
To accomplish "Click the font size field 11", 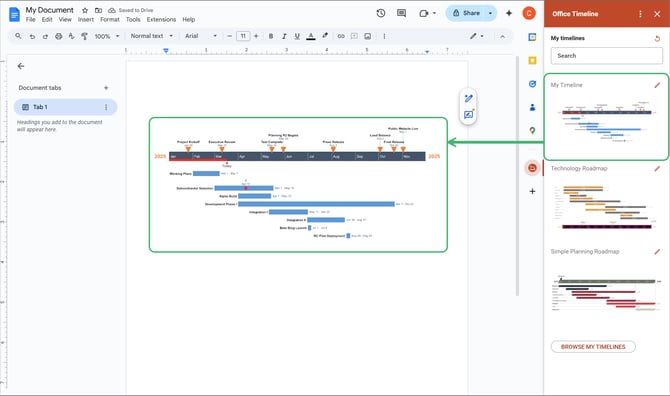I will [x=243, y=36].
